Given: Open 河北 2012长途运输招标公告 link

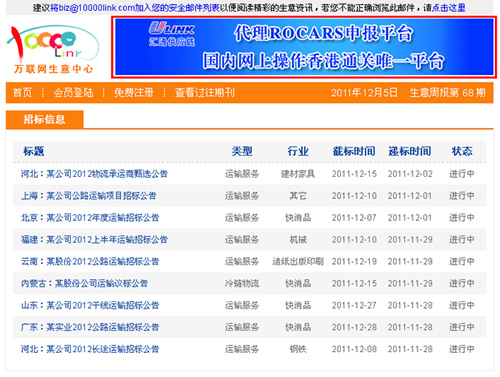Looking at the screenshot, I should pos(90,349).
